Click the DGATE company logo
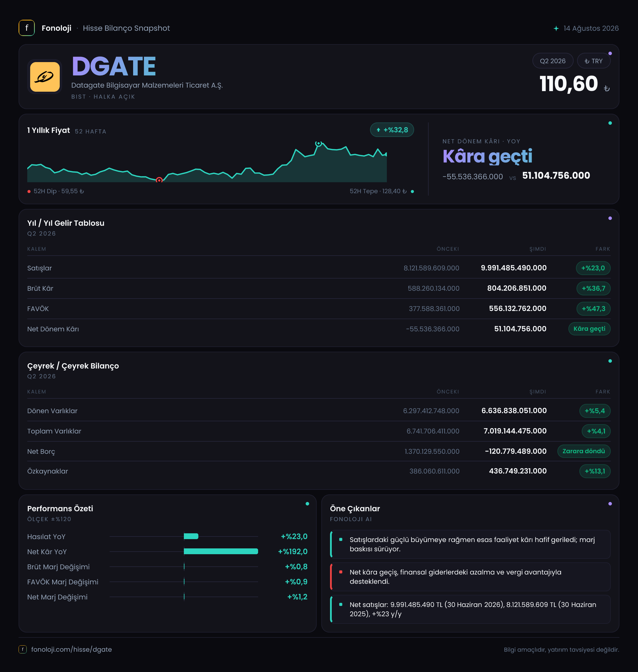Screen dimensions: 638x672 tap(45, 77)
